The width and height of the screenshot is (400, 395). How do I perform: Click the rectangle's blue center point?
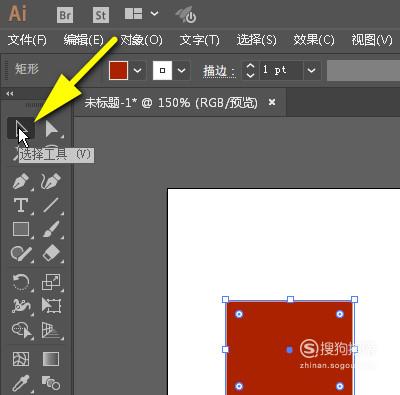[x=289, y=349]
